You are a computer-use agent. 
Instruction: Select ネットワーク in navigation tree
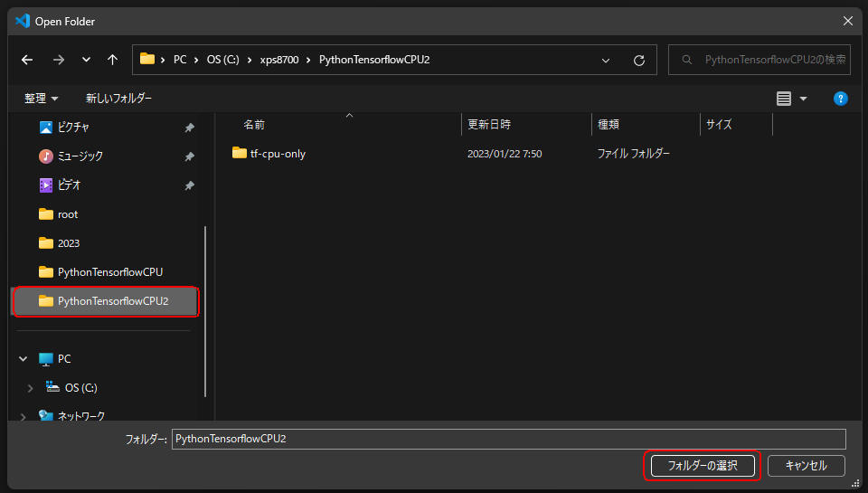(x=81, y=416)
